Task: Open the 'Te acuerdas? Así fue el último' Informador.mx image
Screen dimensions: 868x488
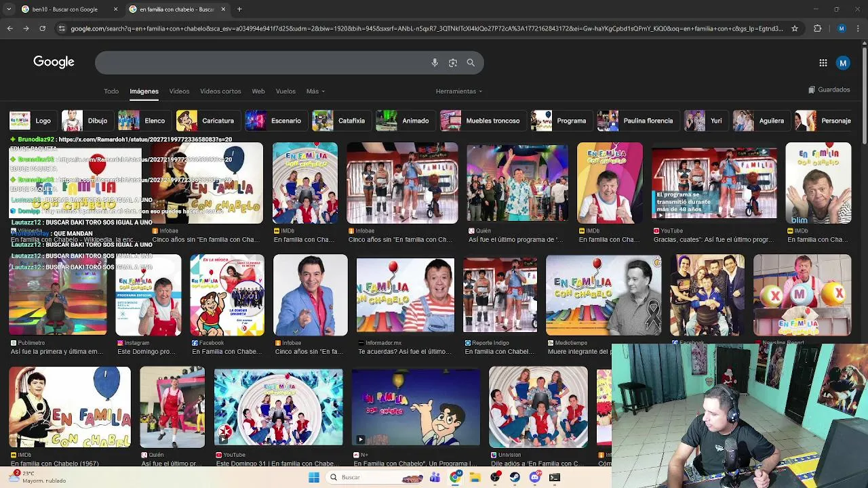Action: click(406, 295)
